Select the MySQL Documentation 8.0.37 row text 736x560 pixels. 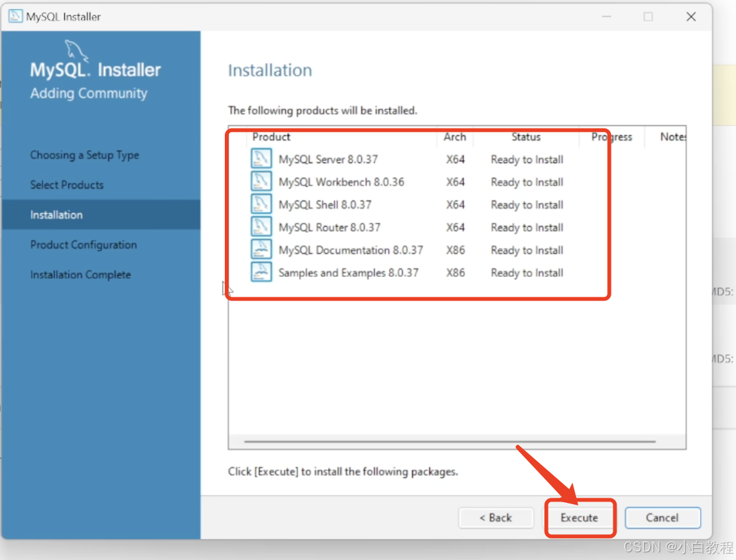pyautogui.click(x=351, y=250)
